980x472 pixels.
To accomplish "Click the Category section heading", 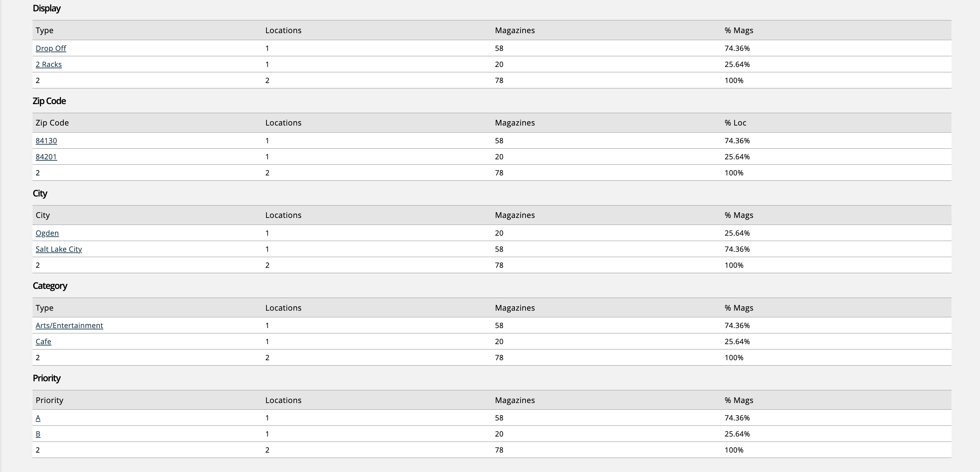I will pos(50,286).
